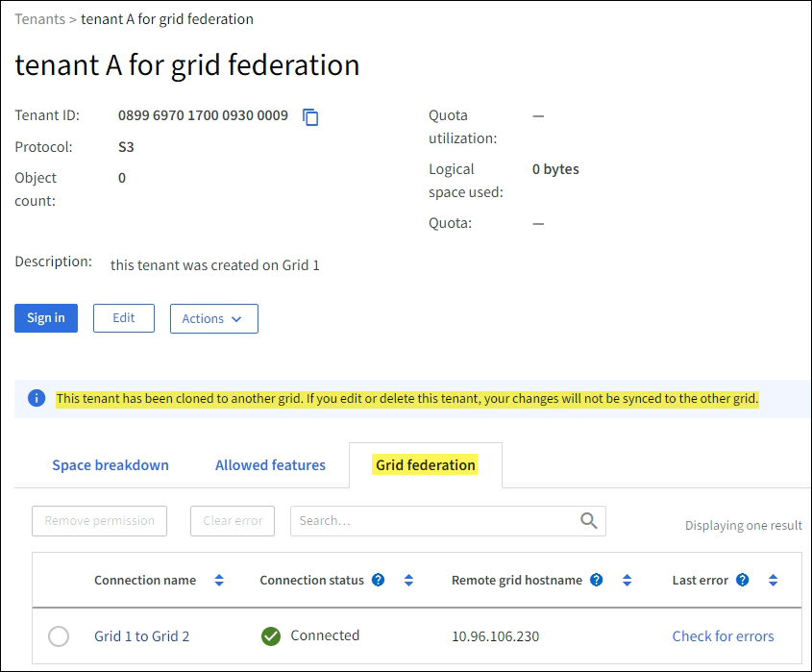Expand the Actions dropdown

[213, 318]
